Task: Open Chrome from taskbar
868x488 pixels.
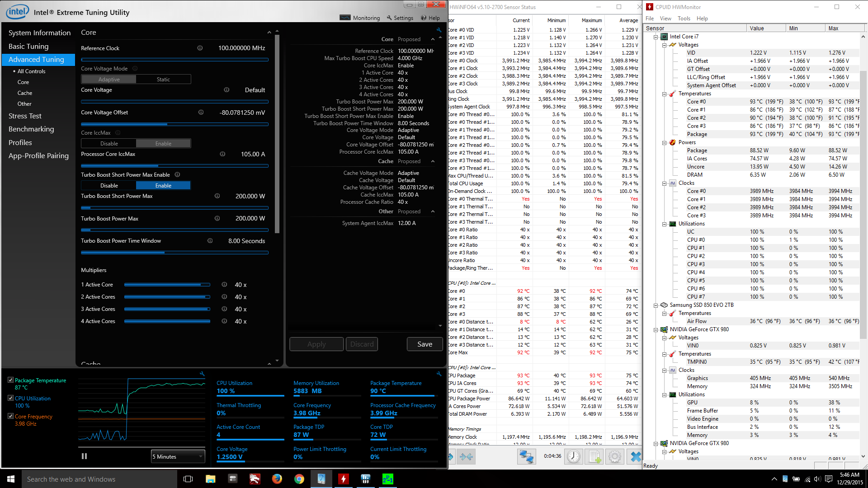Action: pyautogui.click(x=299, y=479)
